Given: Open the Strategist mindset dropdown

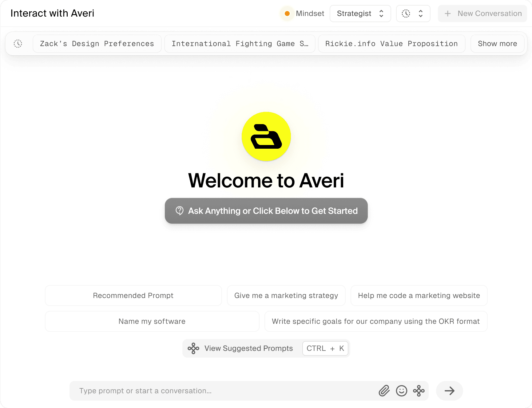Looking at the screenshot, I should point(360,14).
